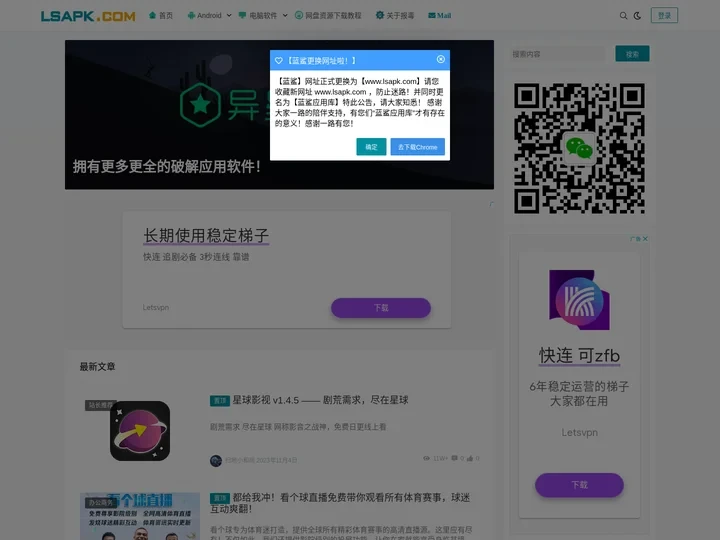Focus the 搜索内容 sidebar search field
This screenshot has width=720, height=540.
[x=557, y=54]
